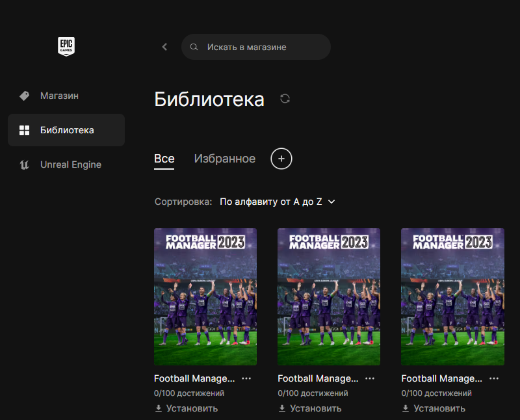The height and width of the screenshot is (420, 520).
Task: Click Установить under second Football Manager
Action: click(x=310, y=408)
